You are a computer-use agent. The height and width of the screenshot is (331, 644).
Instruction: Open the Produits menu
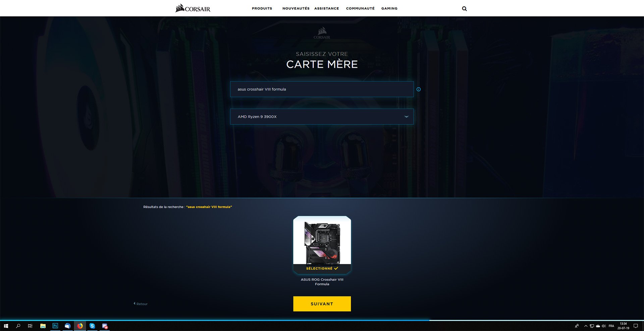point(262,8)
